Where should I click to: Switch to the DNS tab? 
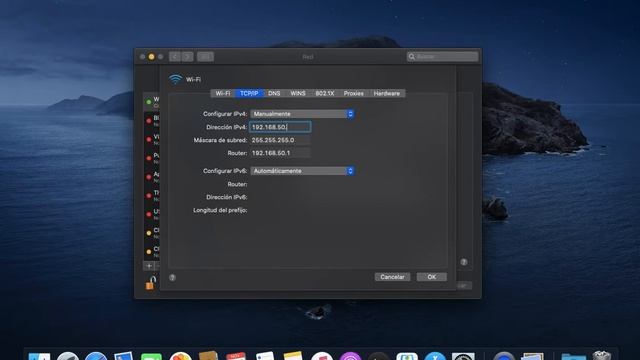(274, 93)
